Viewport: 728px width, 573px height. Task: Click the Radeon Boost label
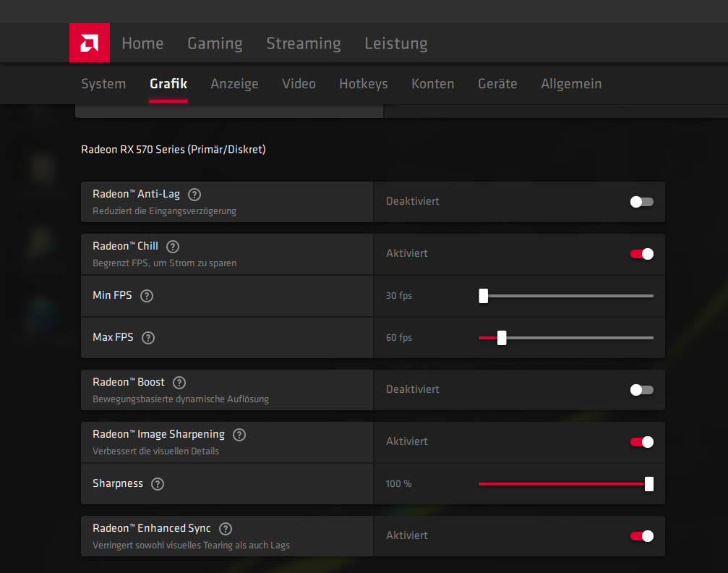(x=129, y=383)
